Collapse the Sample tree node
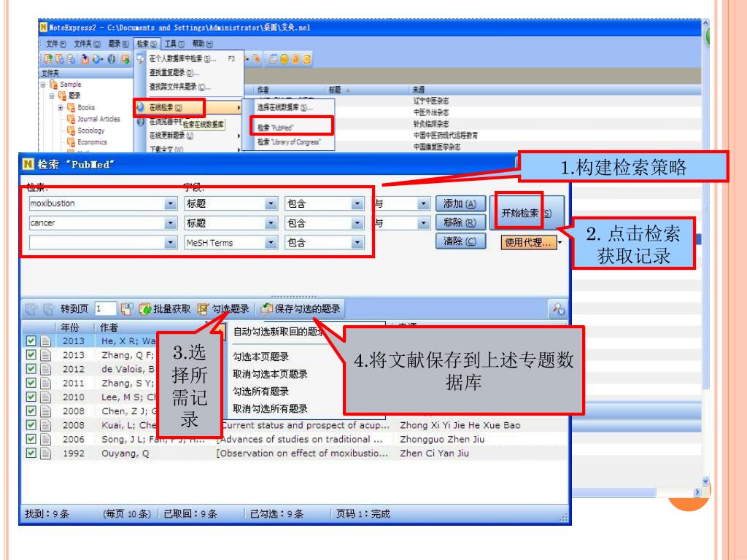 (43, 85)
